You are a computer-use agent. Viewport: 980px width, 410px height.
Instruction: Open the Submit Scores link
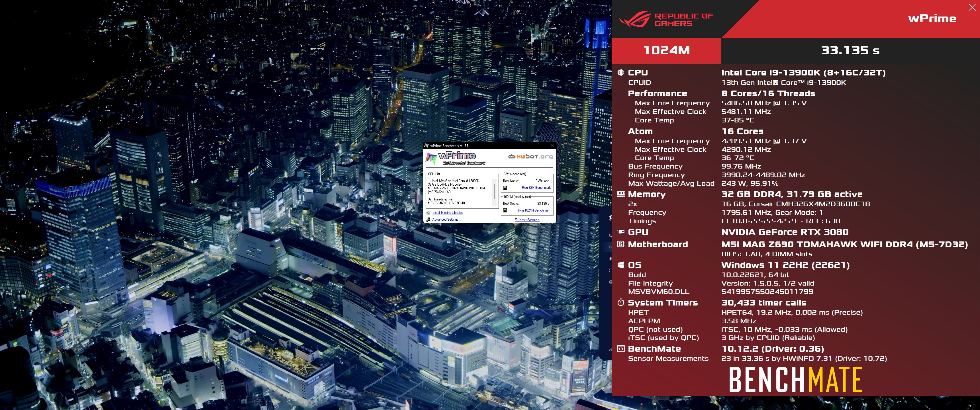pos(527,220)
